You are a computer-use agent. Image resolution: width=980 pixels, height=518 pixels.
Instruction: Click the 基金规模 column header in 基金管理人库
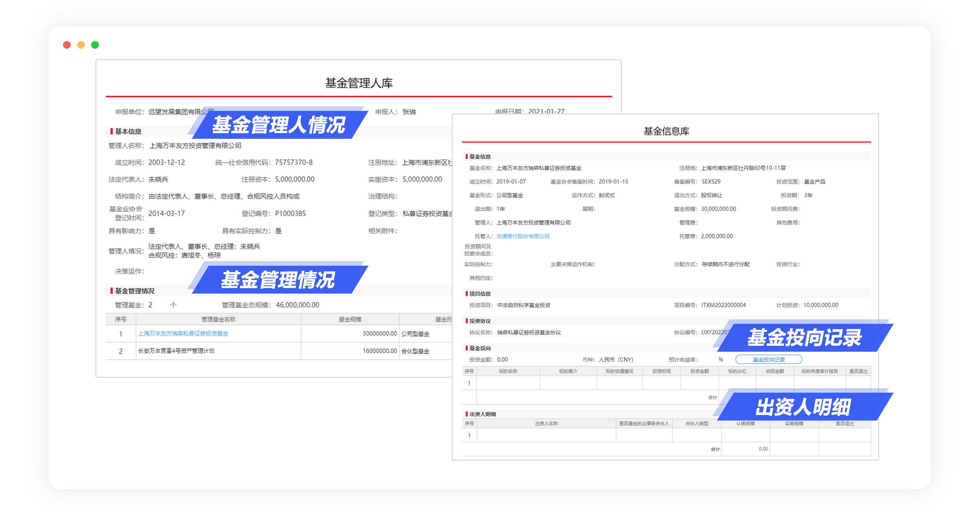[x=350, y=319]
